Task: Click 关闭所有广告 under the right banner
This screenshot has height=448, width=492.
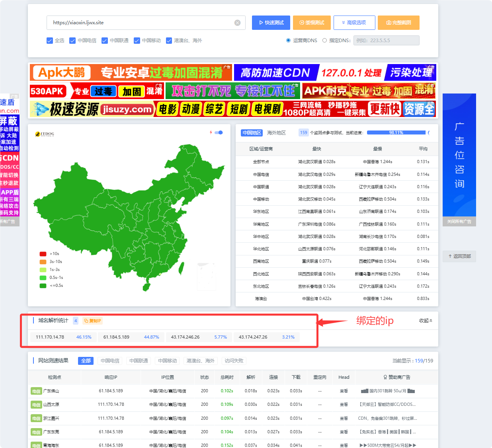Action: coord(459,222)
